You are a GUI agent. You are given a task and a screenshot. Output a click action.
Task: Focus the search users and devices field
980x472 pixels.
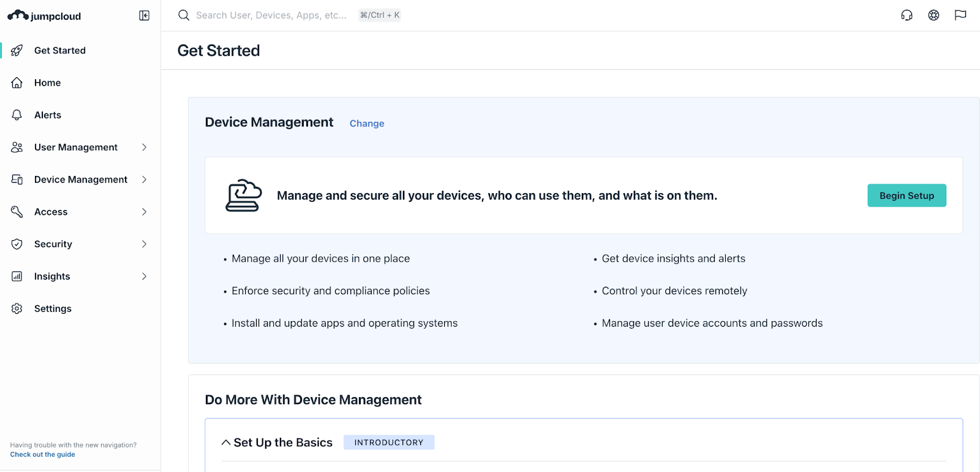tap(271, 15)
